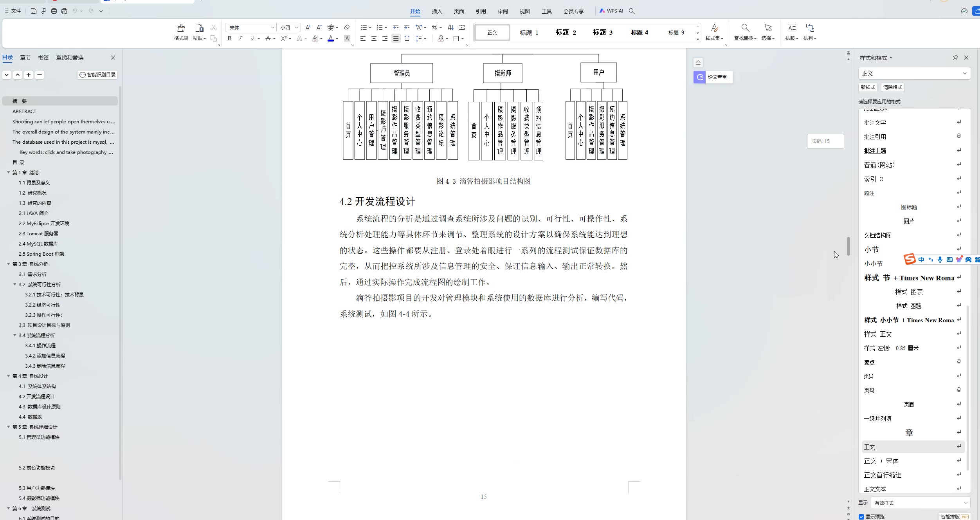Pin the Styles and Formatting pane
The width and height of the screenshot is (980, 520).
pos(955,58)
